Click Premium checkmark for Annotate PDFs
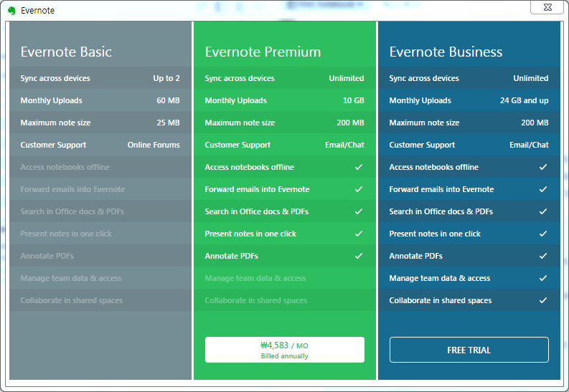The height and width of the screenshot is (392, 569). pyautogui.click(x=359, y=256)
